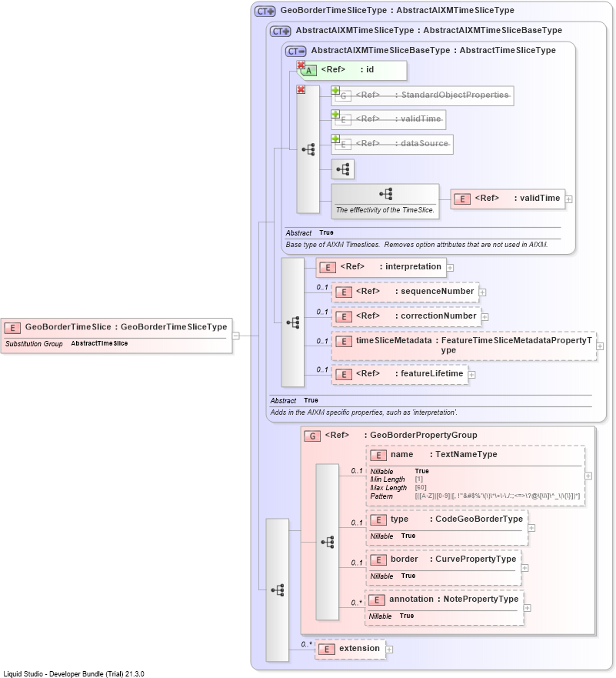Collapse the GeoBorderTimeSlice root element
This screenshot has width=616, height=678.
(236, 336)
